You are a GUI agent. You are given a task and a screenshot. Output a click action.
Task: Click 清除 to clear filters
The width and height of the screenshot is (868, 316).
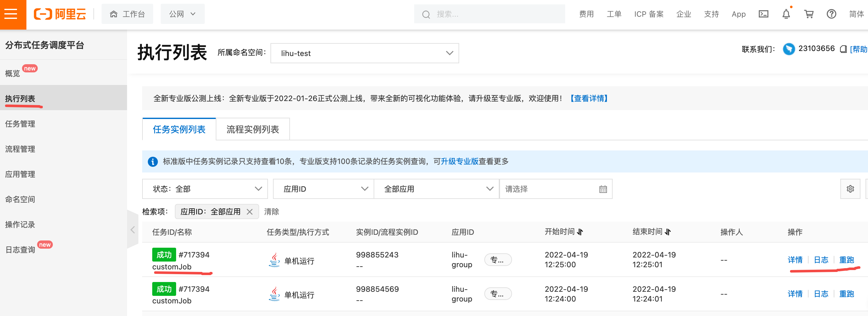click(272, 212)
